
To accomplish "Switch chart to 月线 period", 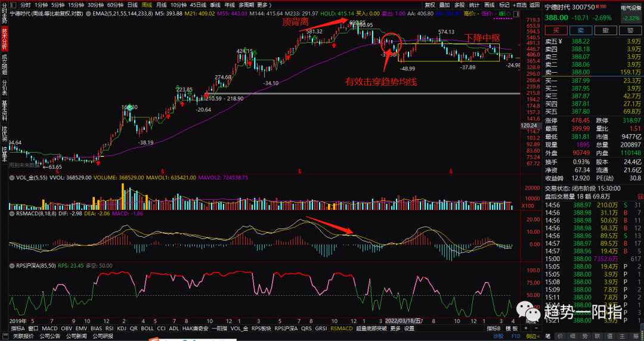I will [x=162, y=5].
